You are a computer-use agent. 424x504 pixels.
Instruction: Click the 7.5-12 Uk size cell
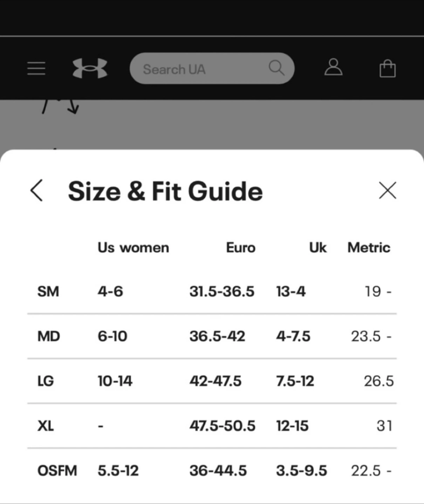pyautogui.click(x=295, y=381)
